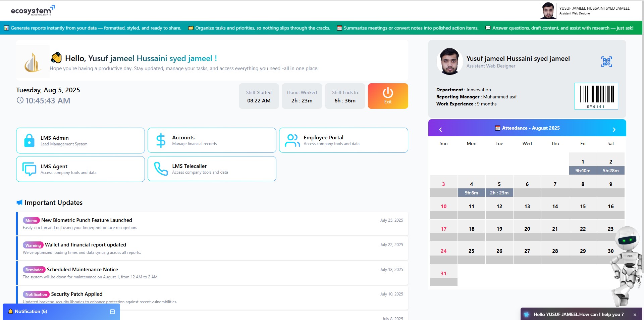Click the July 25, 2025 date label

pyautogui.click(x=391, y=220)
